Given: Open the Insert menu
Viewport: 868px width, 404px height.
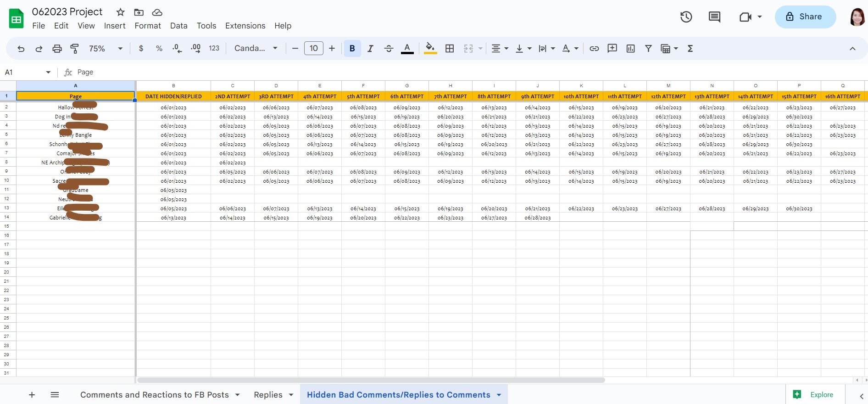Looking at the screenshot, I should [x=115, y=26].
